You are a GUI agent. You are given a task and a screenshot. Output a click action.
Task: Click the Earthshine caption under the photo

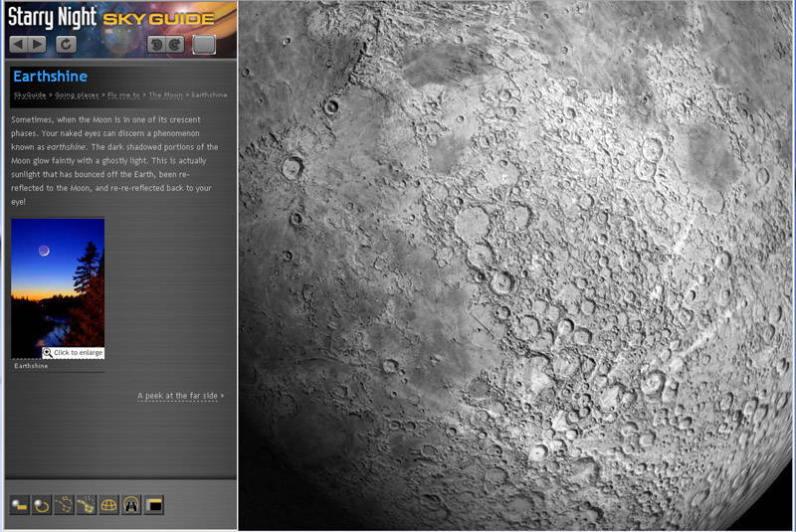point(31,366)
